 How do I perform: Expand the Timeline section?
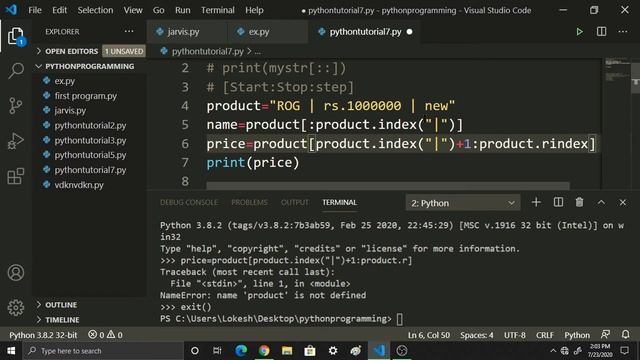[x=89, y=320]
